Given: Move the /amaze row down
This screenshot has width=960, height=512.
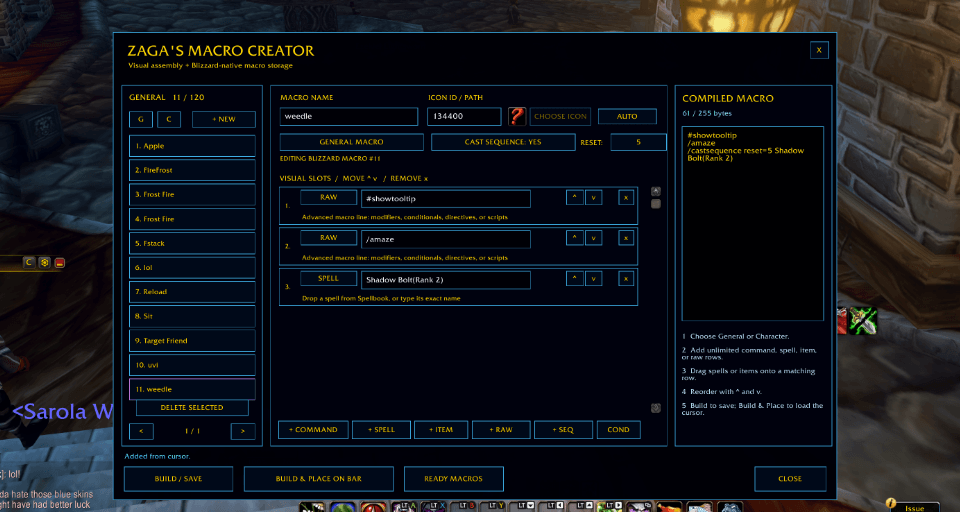Looking at the screenshot, I should pos(593,238).
